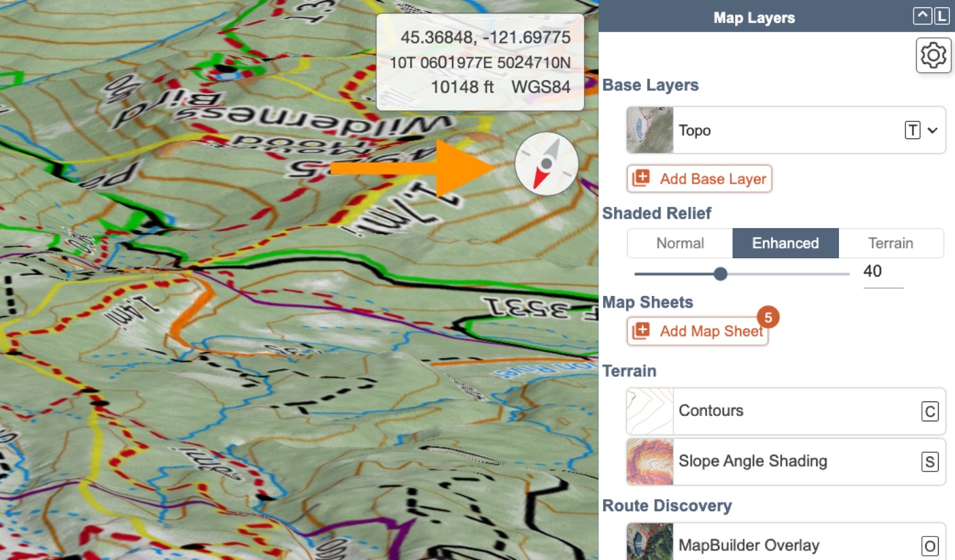This screenshot has width=955, height=560.
Task: Enable Terrain shaded relief mode
Action: (891, 243)
